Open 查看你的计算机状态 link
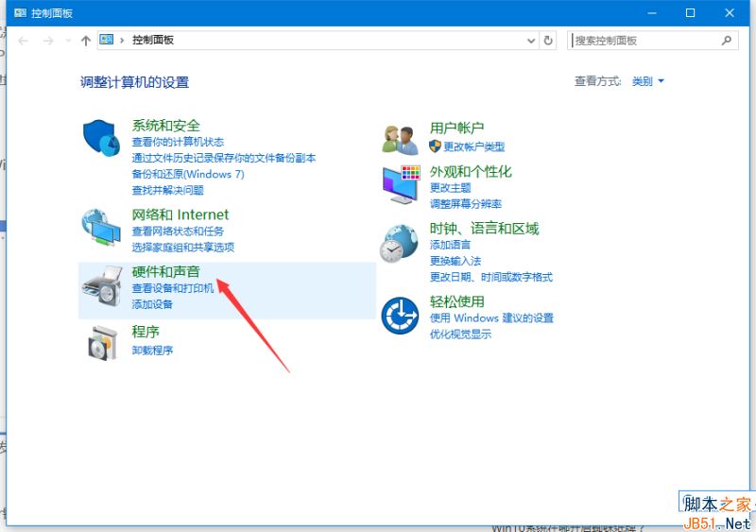The height and width of the screenshot is (532, 756). coord(178,142)
